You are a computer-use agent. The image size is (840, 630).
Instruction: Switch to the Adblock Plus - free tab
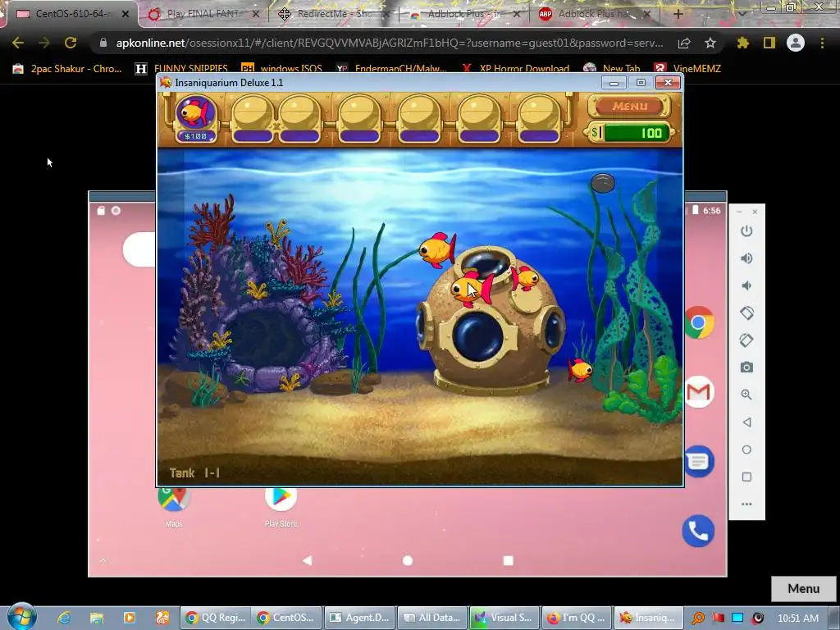pyautogui.click(x=464, y=14)
